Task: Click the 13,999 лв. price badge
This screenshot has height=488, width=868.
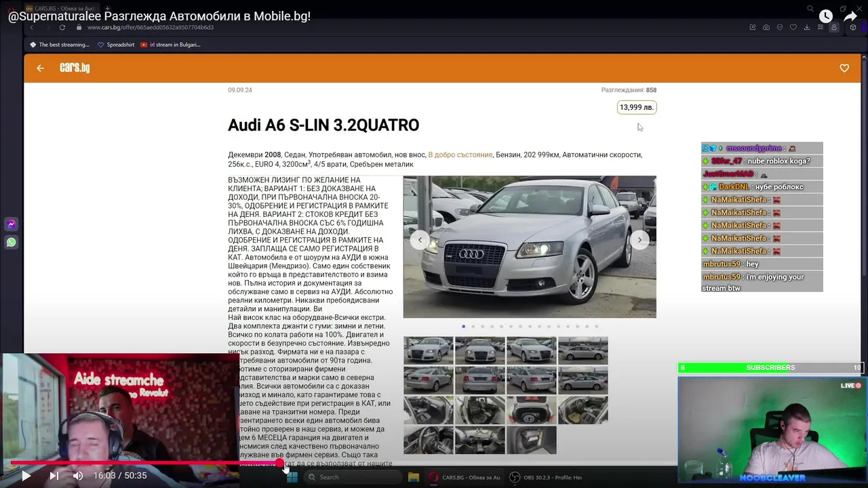Action: coord(637,107)
